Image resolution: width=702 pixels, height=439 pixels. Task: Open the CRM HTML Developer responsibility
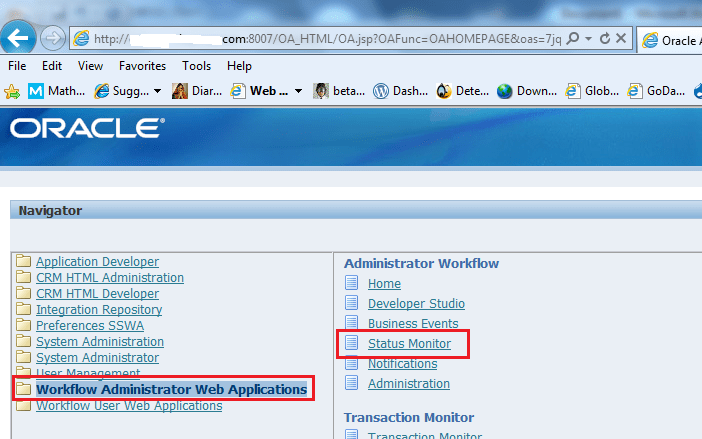pos(97,294)
